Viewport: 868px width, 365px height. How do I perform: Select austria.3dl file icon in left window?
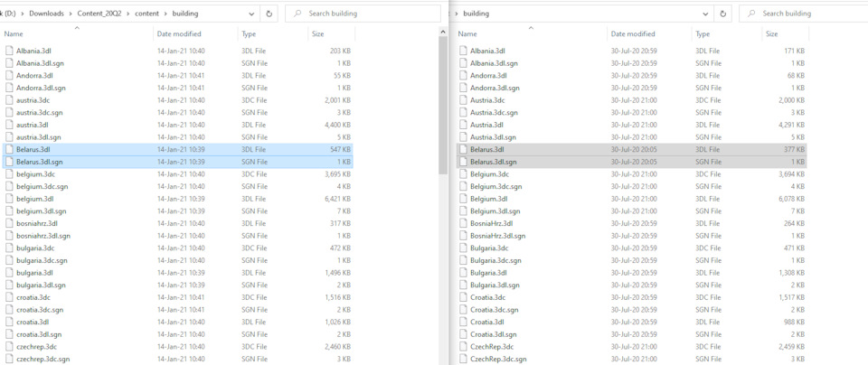pos(9,125)
